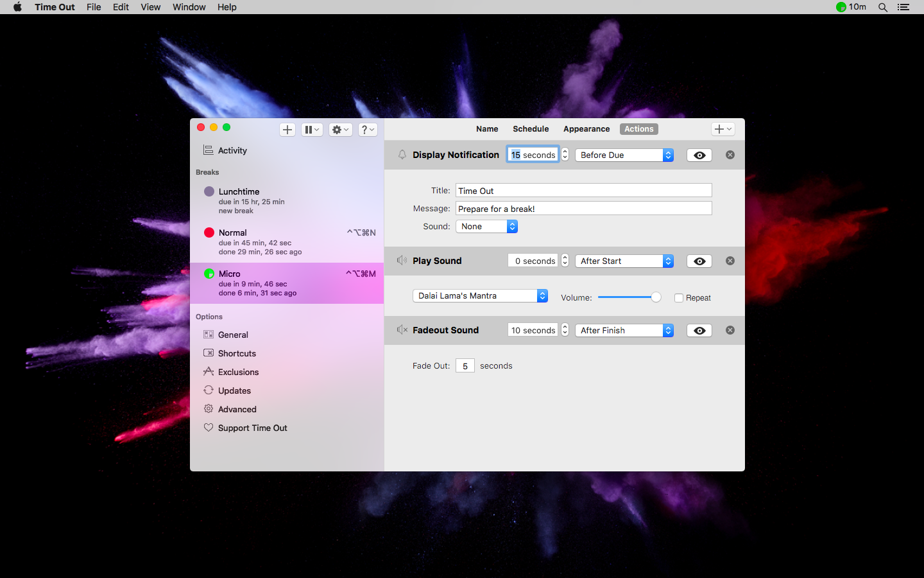Open the After Finish timing dropdown
Image resolution: width=924 pixels, height=578 pixels.
pyautogui.click(x=624, y=331)
